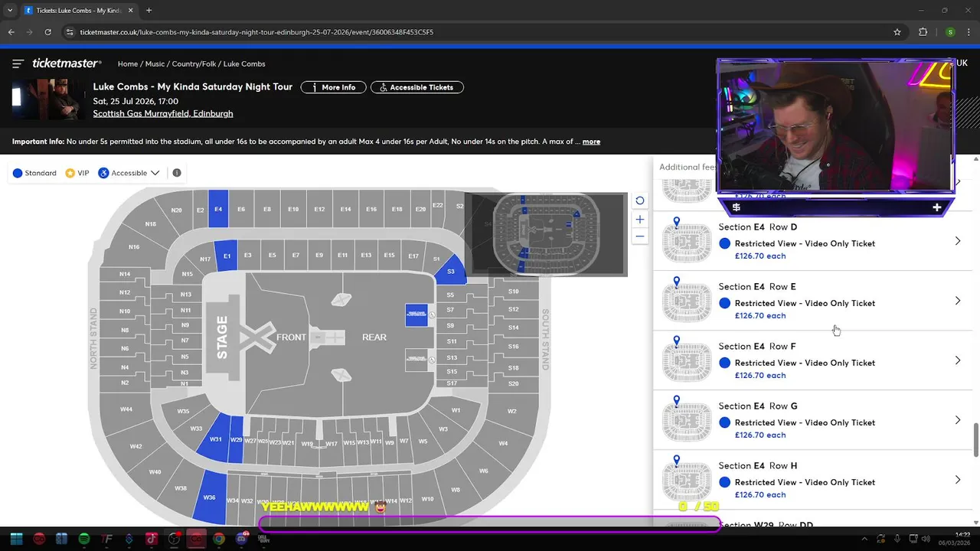Toggle the Standard ticket filter
This screenshot has height=551, width=980.
pyautogui.click(x=34, y=173)
